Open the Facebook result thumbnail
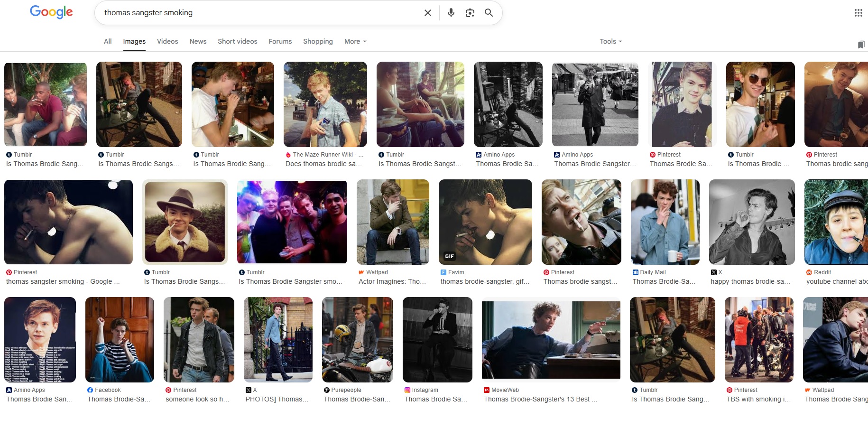The image size is (868, 447). [120, 340]
